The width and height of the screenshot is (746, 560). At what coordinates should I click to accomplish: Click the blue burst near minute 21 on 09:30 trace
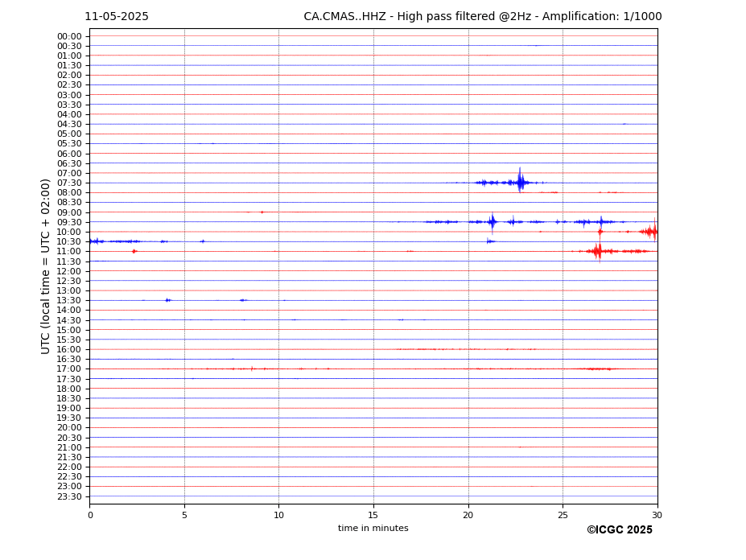492,222
